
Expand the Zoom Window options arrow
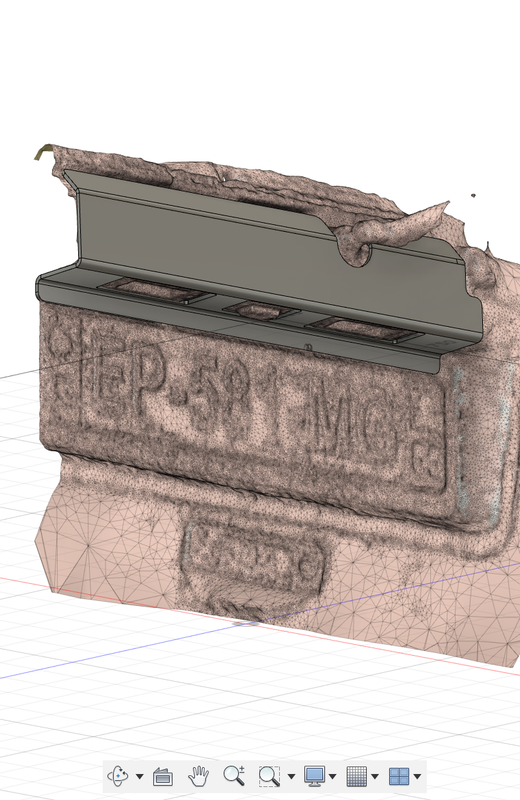(291, 777)
